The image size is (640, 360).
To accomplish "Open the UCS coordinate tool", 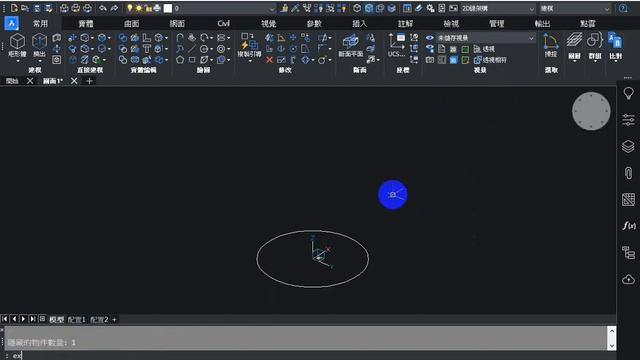I will 396,46.
